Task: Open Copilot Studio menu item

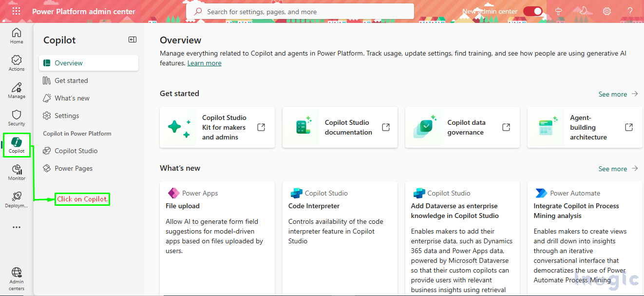Action: [x=89, y=151]
